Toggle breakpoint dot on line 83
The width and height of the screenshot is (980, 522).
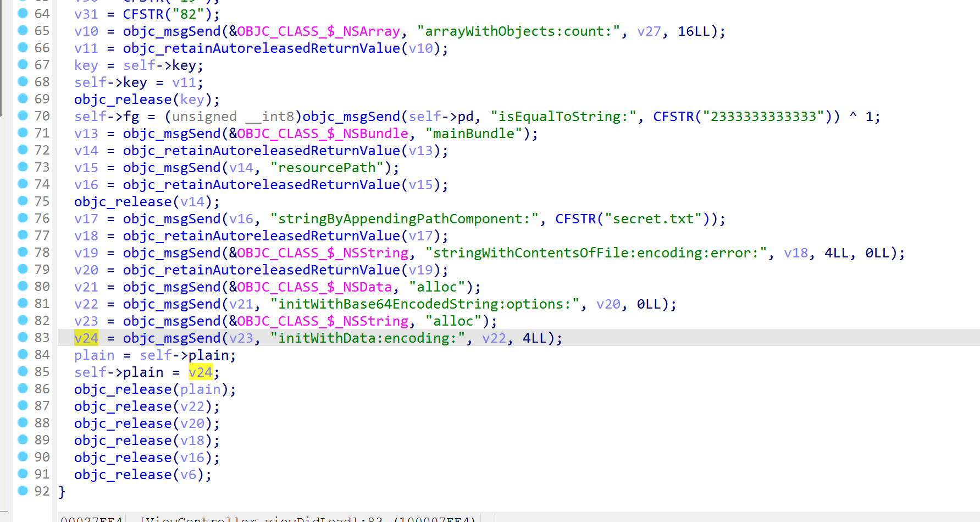click(x=23, y=337)
